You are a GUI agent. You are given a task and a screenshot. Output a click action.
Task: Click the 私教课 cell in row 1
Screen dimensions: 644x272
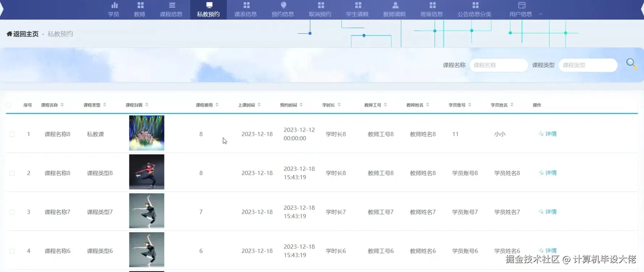click(95, 134)
